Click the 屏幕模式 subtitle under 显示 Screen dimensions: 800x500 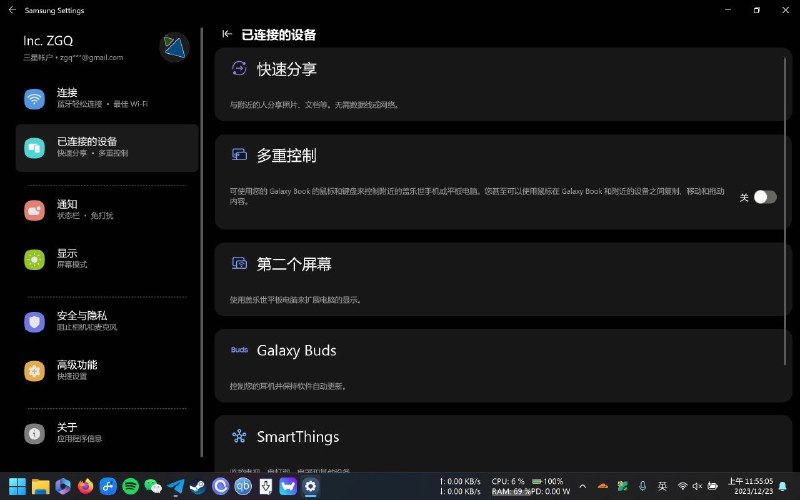coord(72,264)
